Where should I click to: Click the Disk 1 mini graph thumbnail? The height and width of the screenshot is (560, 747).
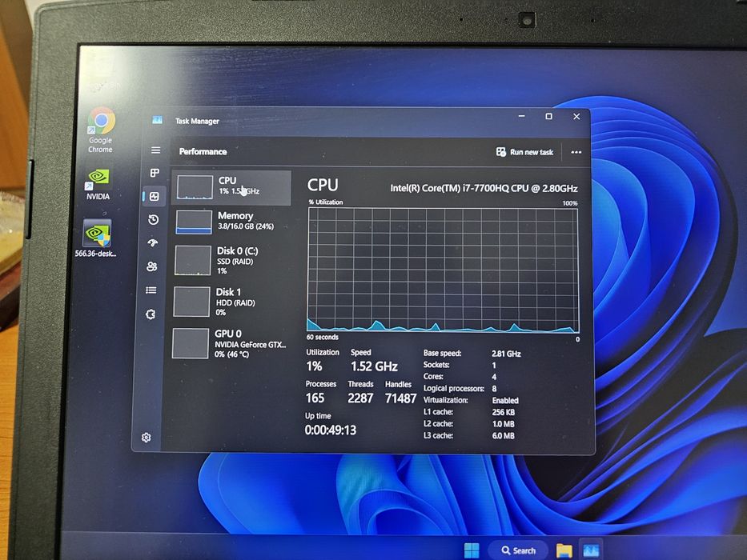(191, 302)
